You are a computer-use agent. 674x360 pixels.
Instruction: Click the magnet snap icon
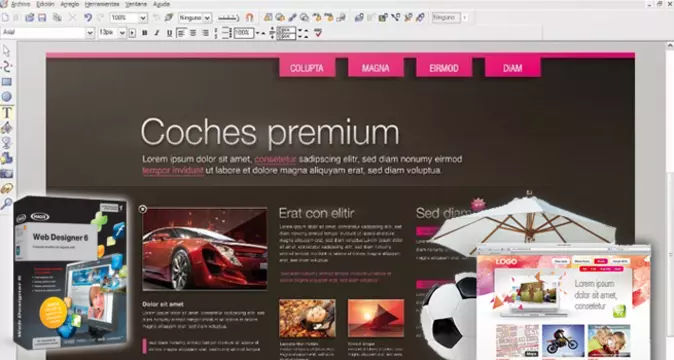[x=249, y=18]
